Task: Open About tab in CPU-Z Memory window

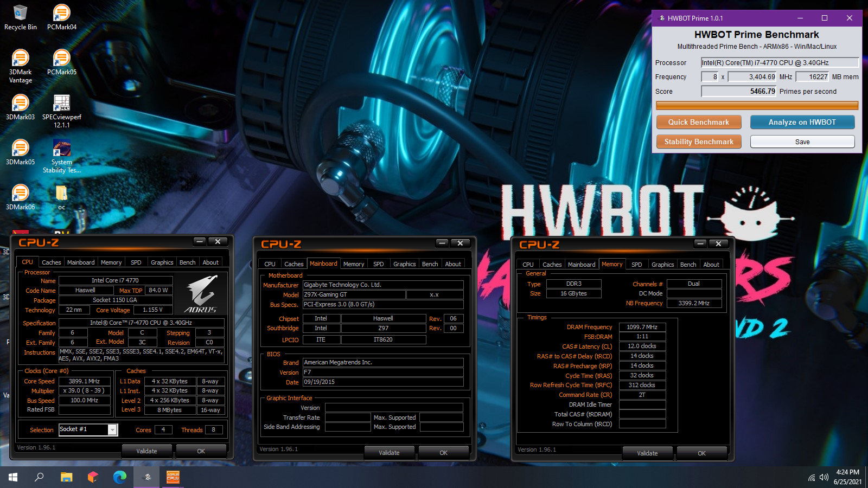Action: [711, 265]
